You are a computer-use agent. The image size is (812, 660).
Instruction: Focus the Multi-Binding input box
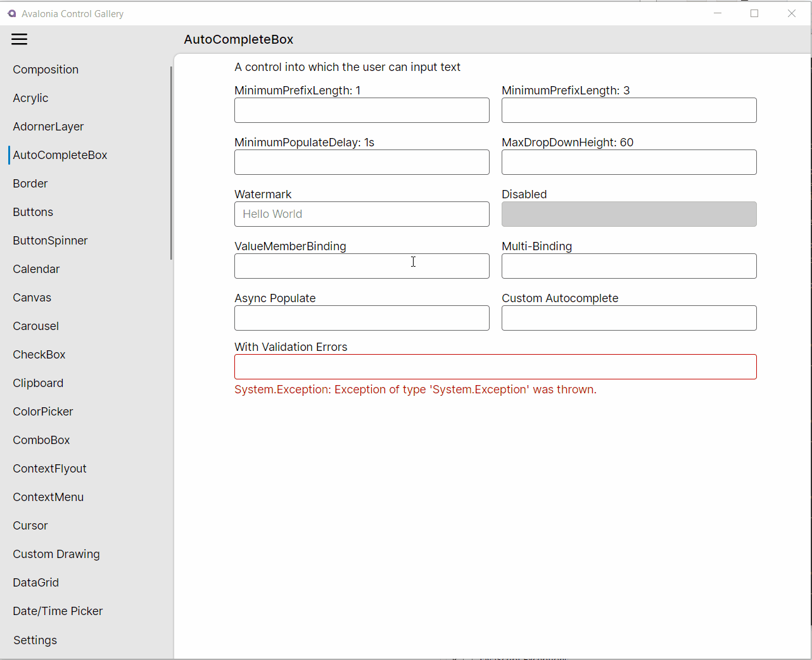pos(629,266)
